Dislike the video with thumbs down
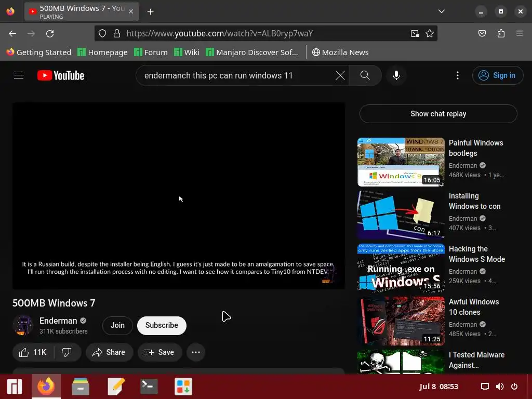 tap(67, 352)
